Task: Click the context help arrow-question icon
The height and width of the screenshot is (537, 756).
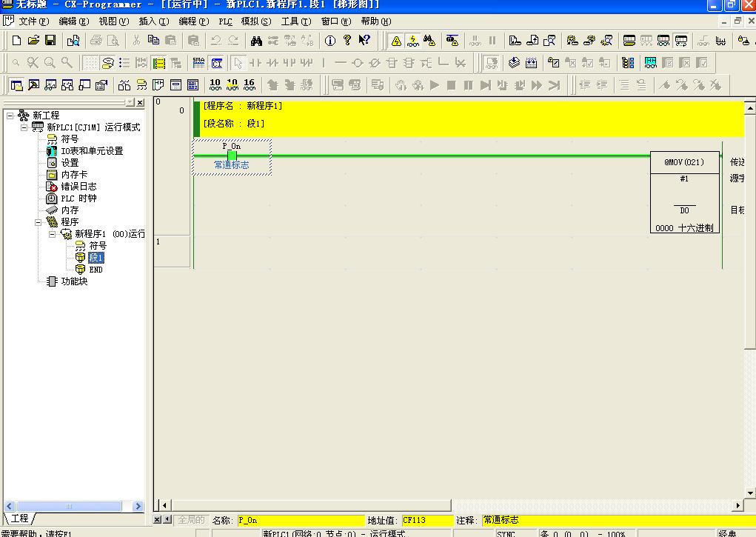Action: click(x=364, y=41)
